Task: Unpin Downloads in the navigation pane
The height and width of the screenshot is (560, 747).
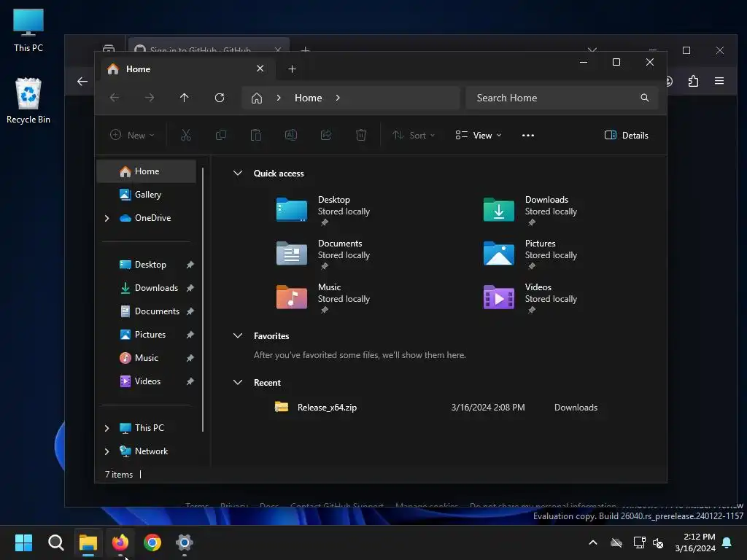Action: click(190, 288)
